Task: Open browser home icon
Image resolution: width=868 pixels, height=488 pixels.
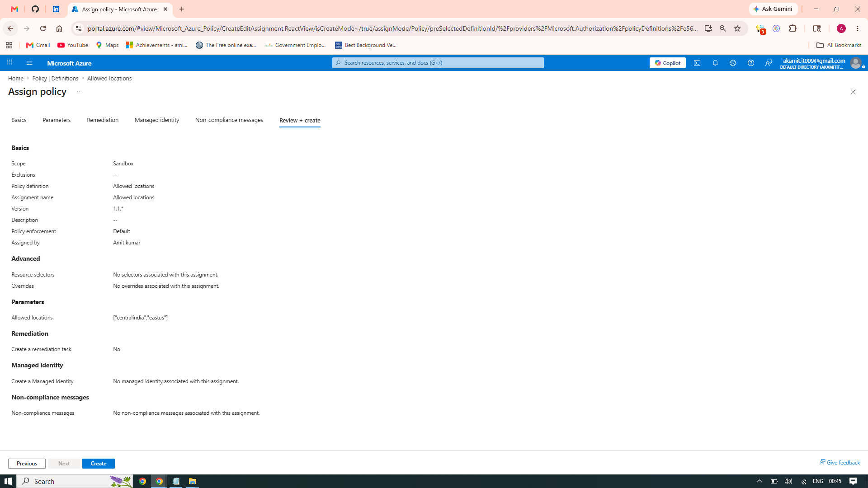Action: (x=59, y=28)
